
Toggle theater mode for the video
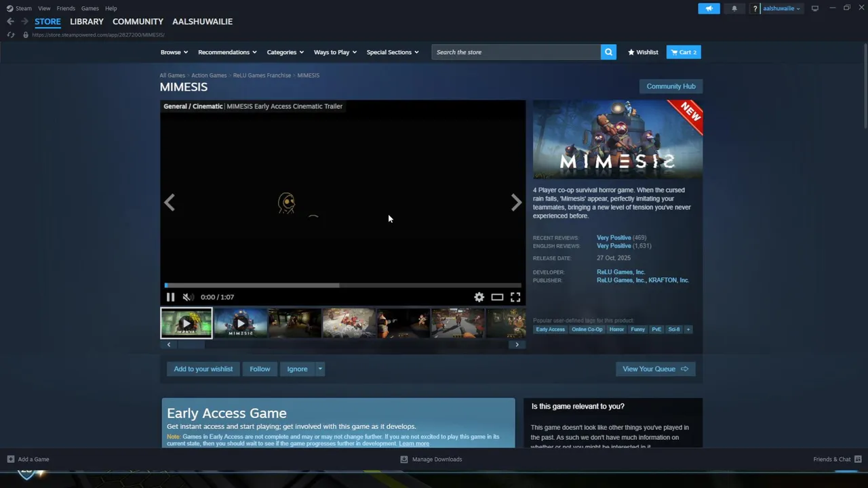497,297
